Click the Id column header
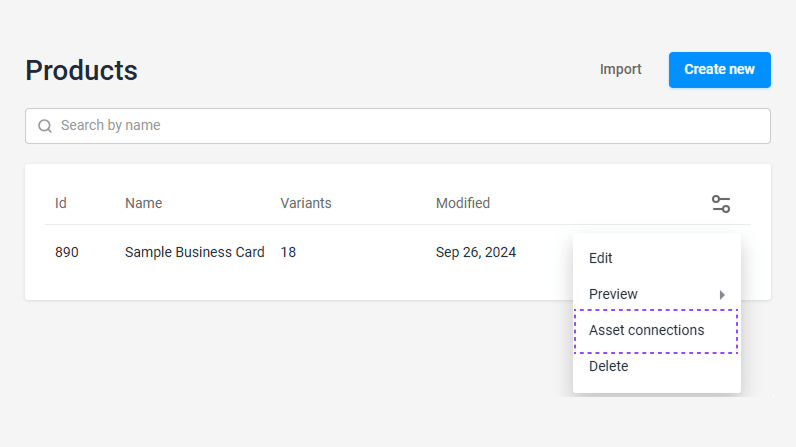Image resolution: width=796 pixels, height=447 pixels. pos(61,203)
